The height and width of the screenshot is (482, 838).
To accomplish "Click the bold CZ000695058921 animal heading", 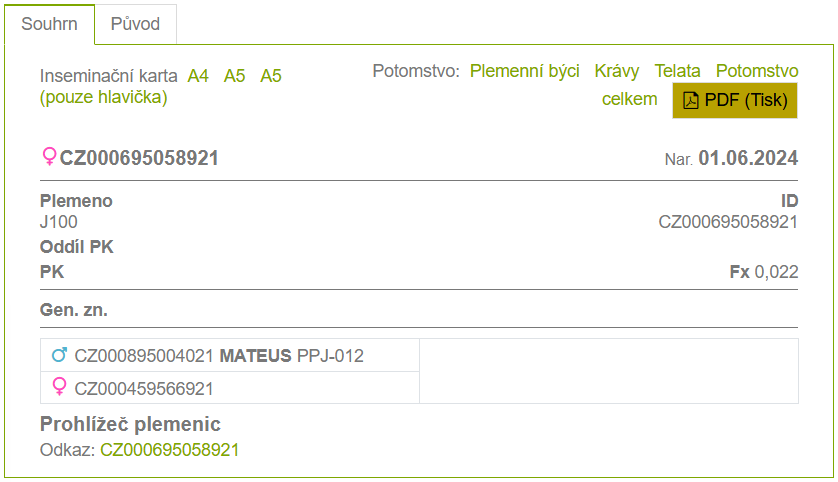I will click(x=139, y=158).
